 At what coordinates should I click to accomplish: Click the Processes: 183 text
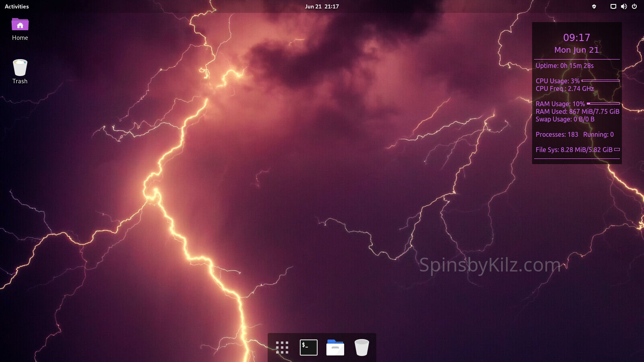(x=557, y=134)
